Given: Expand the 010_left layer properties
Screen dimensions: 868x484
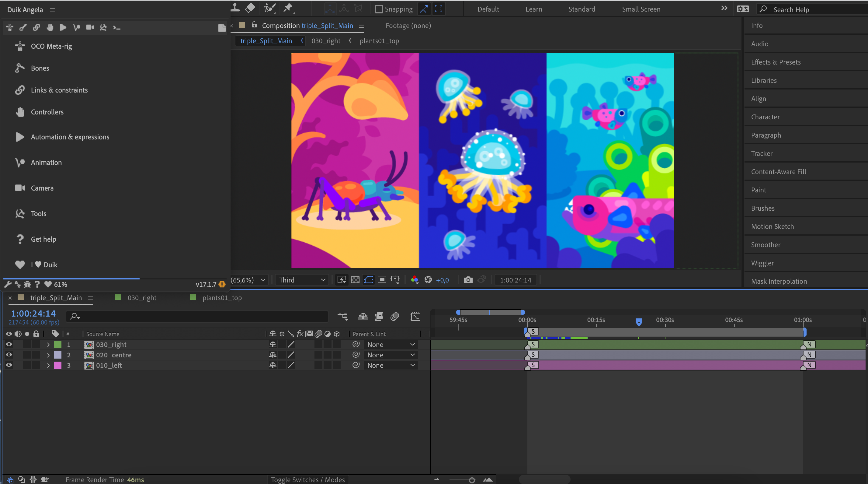Looking at the screenshot, I should [48, 365].
